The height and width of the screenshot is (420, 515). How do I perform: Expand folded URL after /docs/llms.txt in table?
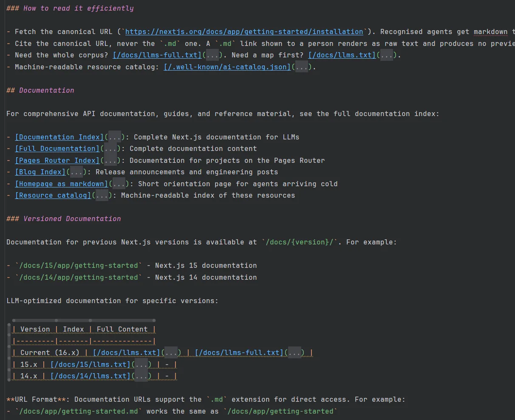click(x=171, y=352)
